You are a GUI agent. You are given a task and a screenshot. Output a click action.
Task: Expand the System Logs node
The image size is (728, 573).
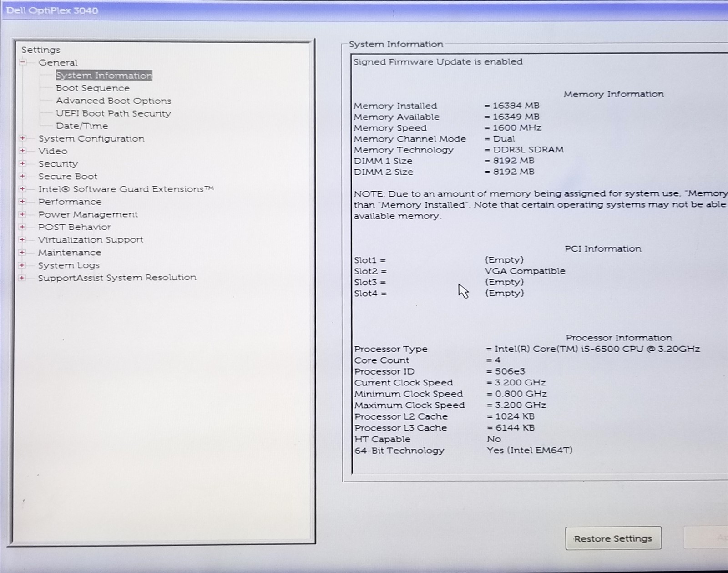22,265
